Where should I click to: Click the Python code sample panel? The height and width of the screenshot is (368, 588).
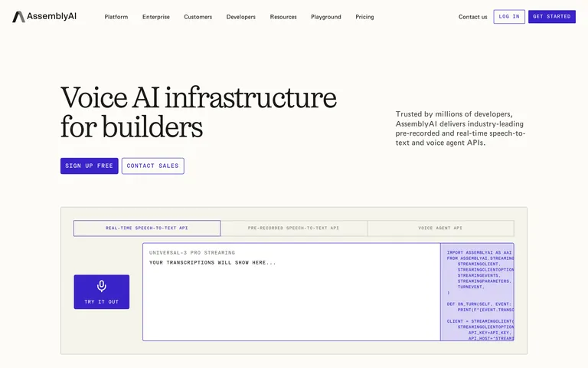tap(477, 292)
